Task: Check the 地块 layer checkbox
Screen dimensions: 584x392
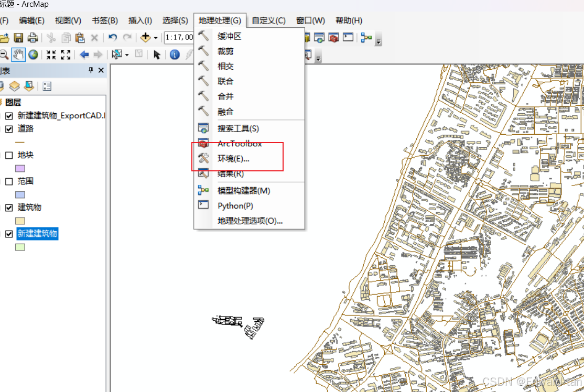Action: (9, 155)
